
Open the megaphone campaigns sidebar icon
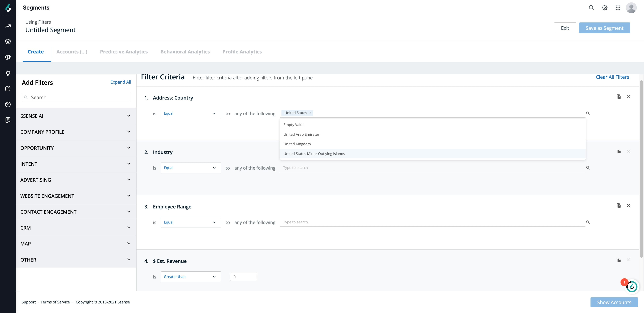pyautogui.click(x=8, y=57)
